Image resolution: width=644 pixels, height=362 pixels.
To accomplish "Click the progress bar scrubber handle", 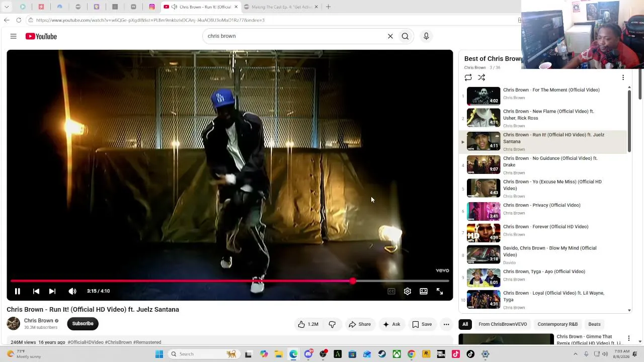I will coord(353,281).
